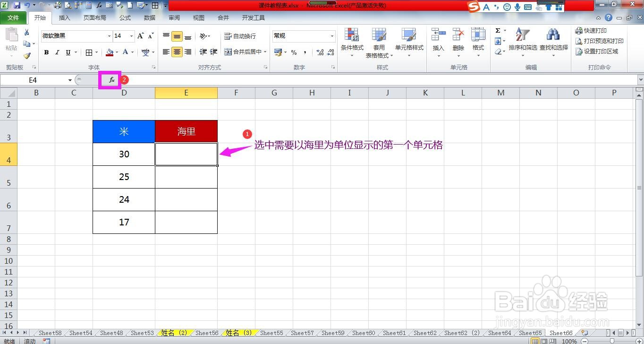
Task: Align text to the left
Action: coord(166,52)
